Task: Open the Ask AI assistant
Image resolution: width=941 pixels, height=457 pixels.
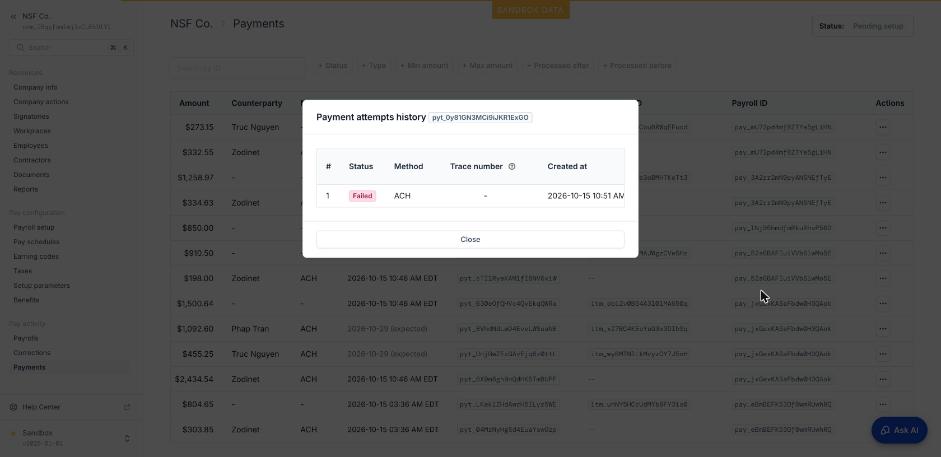Action: (899, 430)
